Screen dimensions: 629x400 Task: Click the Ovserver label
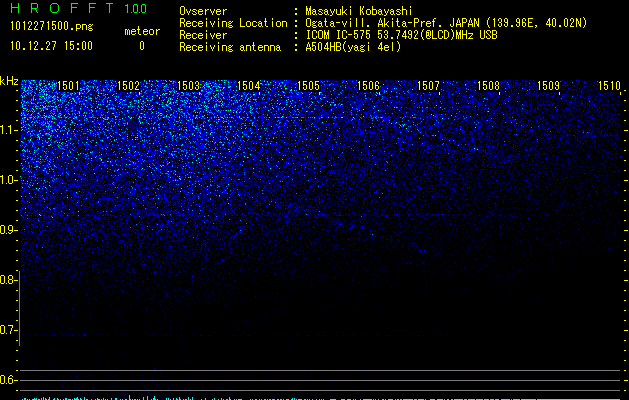click(203, 11)
